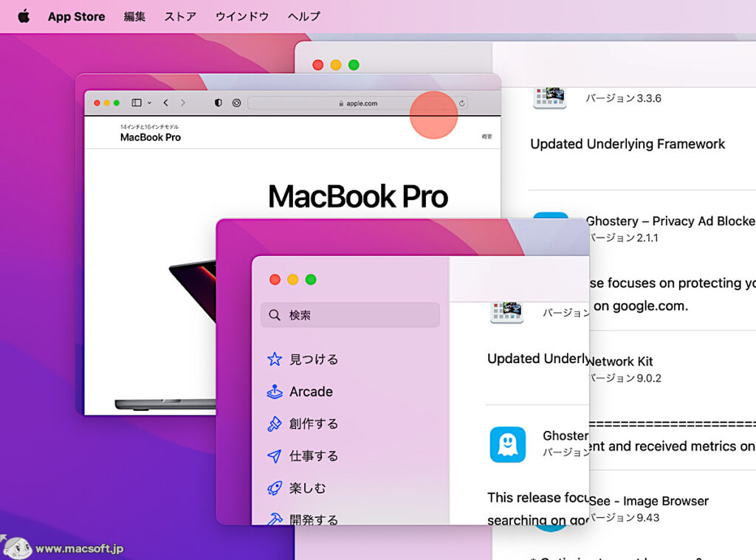
Task: Open Arcade from the front window sidebar
Action: tap(300, 391)
